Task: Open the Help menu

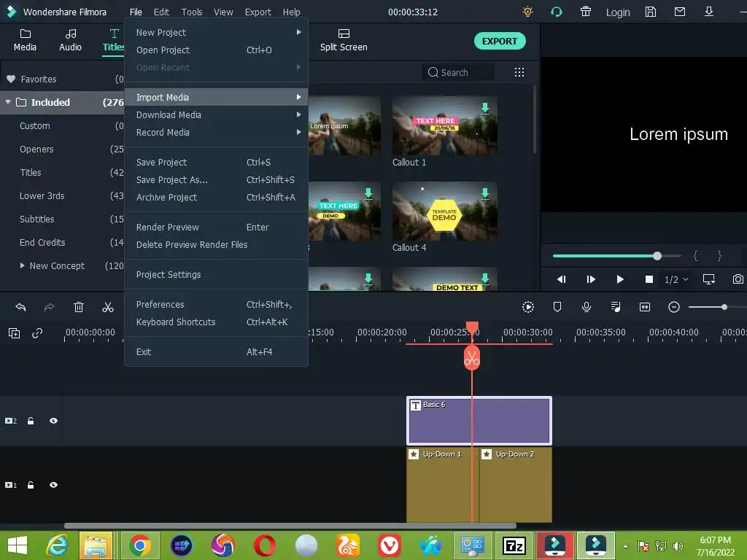Action: click(291, 12)
